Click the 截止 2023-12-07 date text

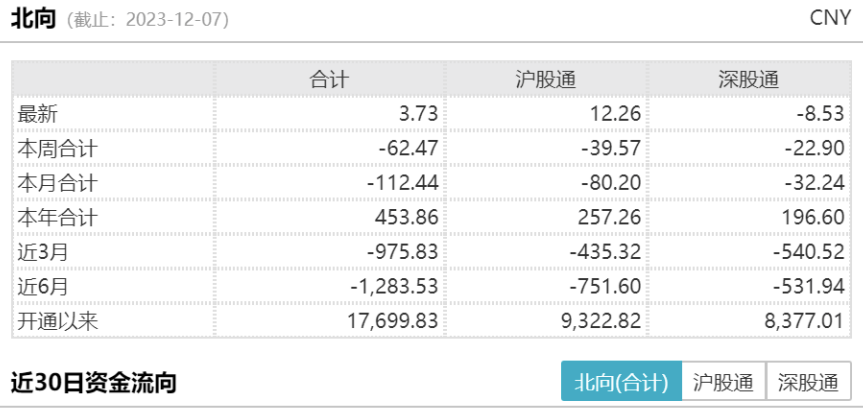pos(148,20)
